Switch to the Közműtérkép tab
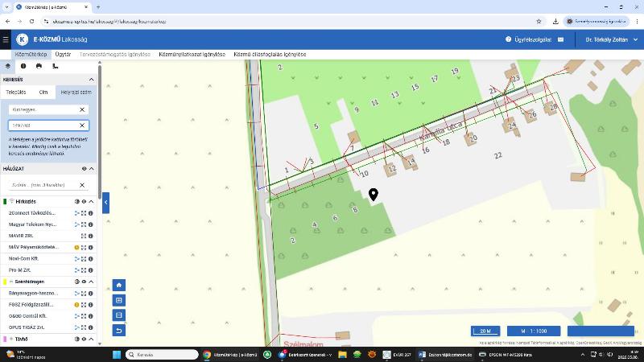Image resolution: width=644 pixels, height=362 pixels. click(31, 54)
